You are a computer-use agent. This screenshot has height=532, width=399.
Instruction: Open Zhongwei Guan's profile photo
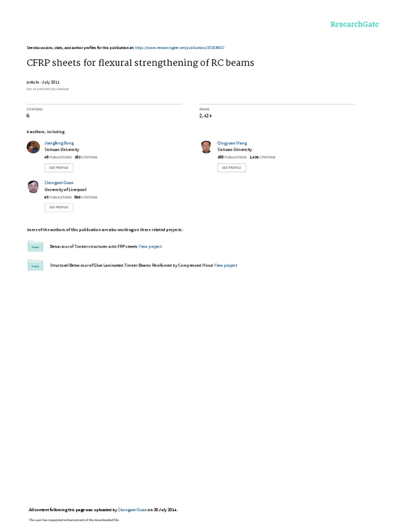pos(33,187)
